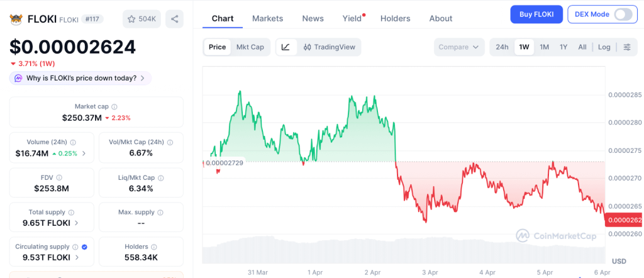The height and width of the screenshot is (278, 644).
Task: Toggle the DEX Mode switch
Action: (x=622, y=14)
